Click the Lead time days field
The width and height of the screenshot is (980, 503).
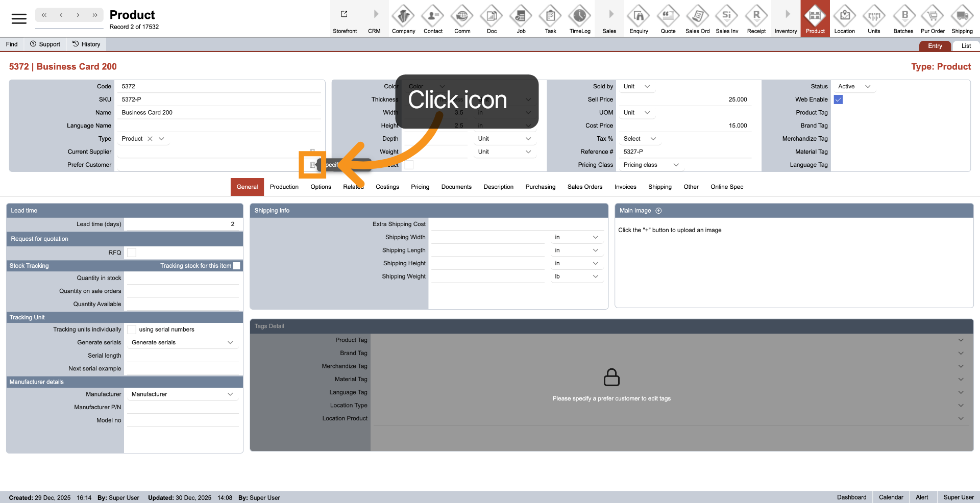pos(182,224)
